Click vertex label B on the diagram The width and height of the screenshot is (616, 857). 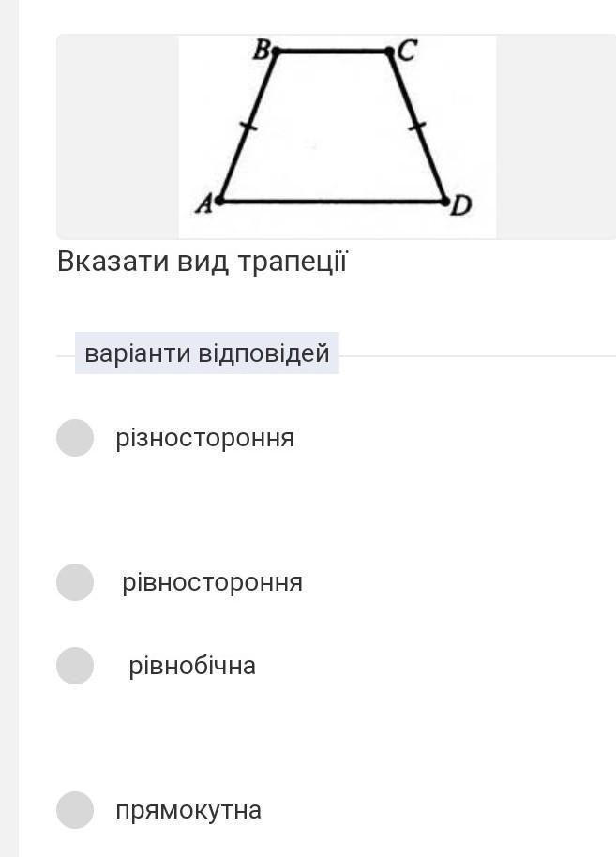point(261,51)
